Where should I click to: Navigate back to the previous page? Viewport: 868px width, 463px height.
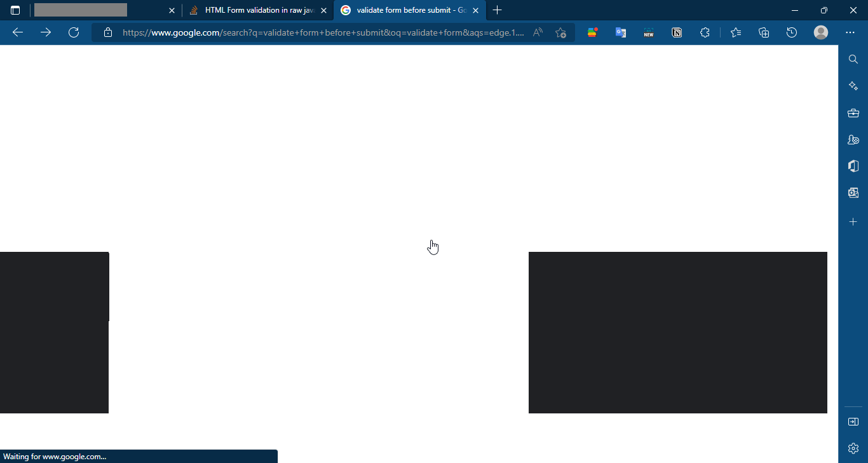(17, 32)
